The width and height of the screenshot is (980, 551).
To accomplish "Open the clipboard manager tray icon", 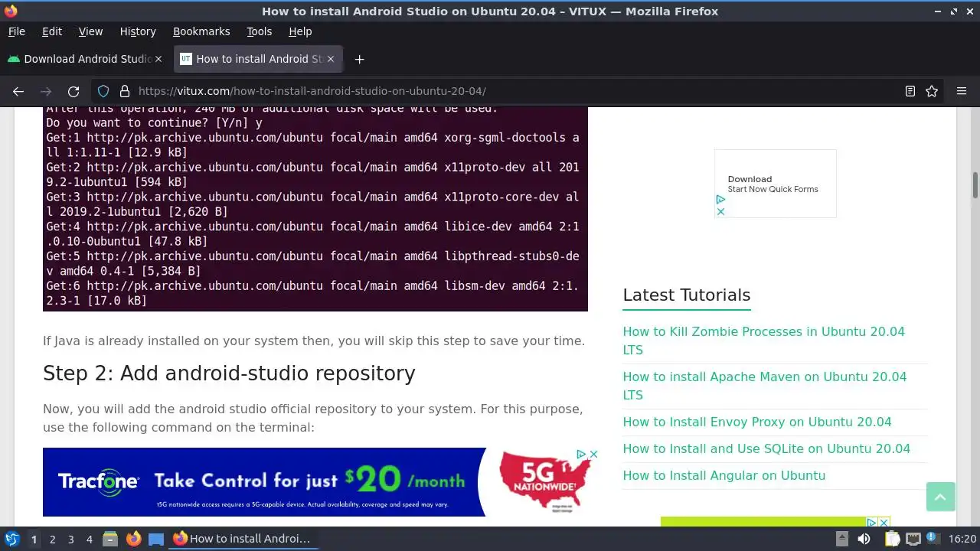I will click(x=893, y=539).
